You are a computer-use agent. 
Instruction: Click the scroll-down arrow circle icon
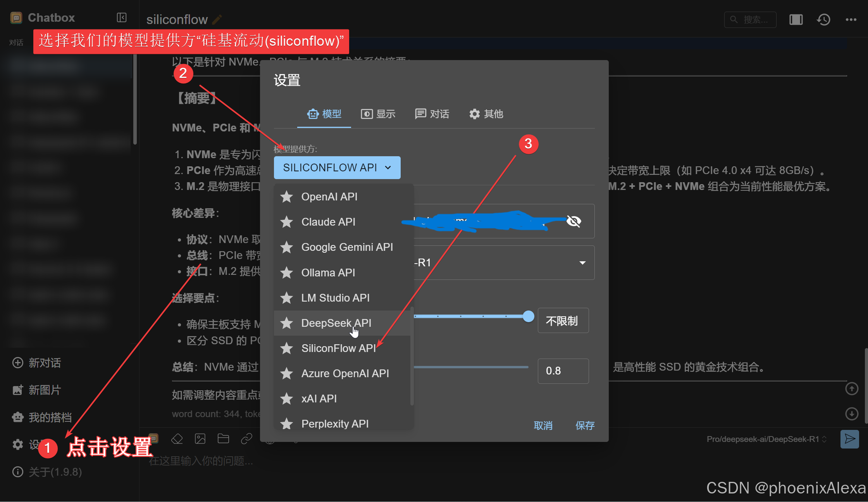[x=851, y=414]
